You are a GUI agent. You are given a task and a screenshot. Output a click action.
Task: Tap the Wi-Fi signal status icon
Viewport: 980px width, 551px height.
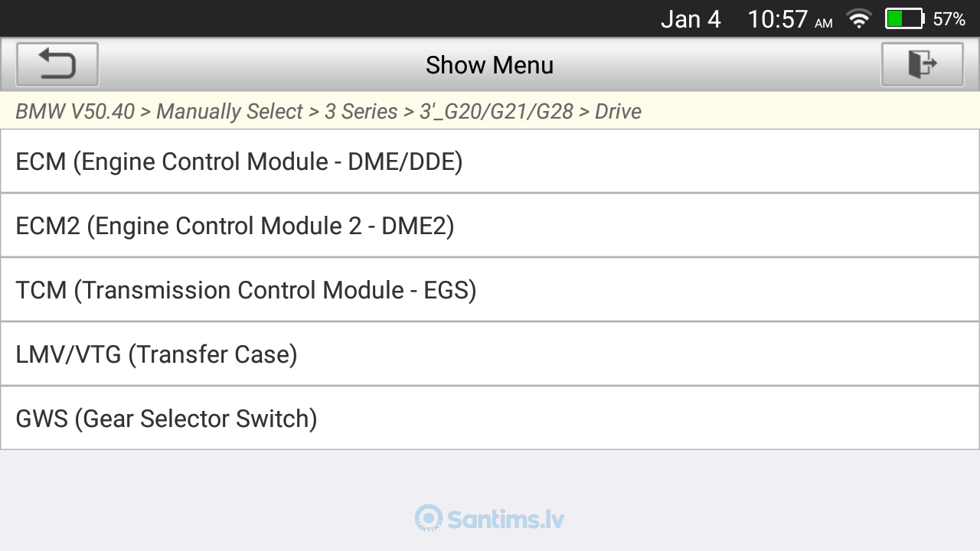tap(859, 19)
